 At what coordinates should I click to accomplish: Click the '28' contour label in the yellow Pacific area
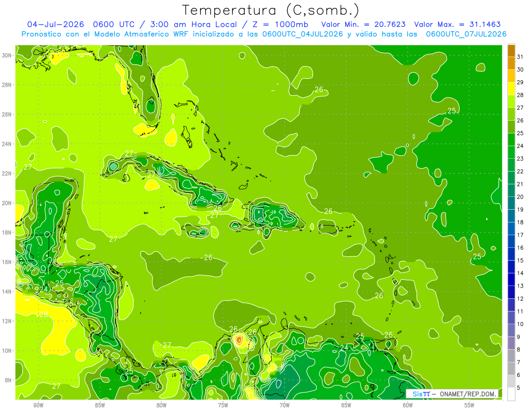43,314
